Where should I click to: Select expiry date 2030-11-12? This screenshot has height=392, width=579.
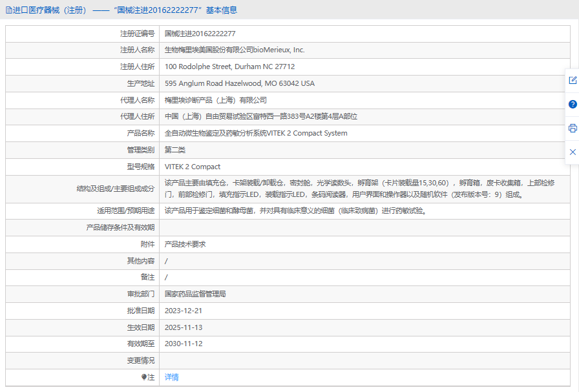point(184,344)
